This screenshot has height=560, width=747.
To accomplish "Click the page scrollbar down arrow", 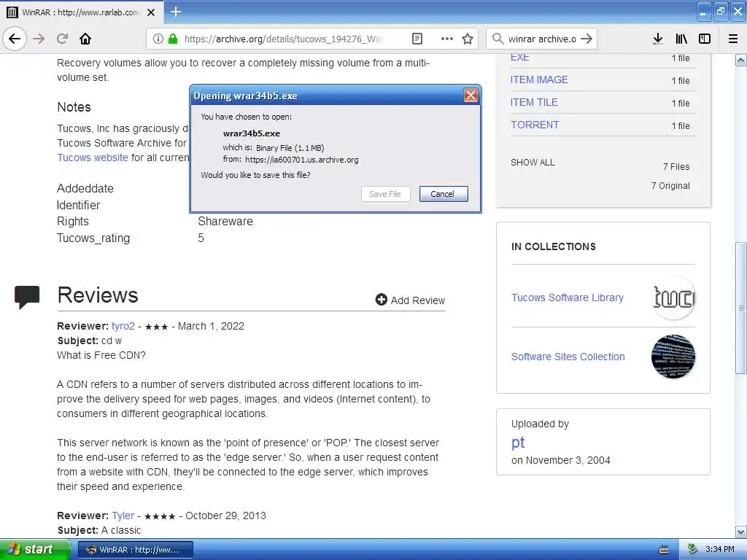I will click(741, 532).
